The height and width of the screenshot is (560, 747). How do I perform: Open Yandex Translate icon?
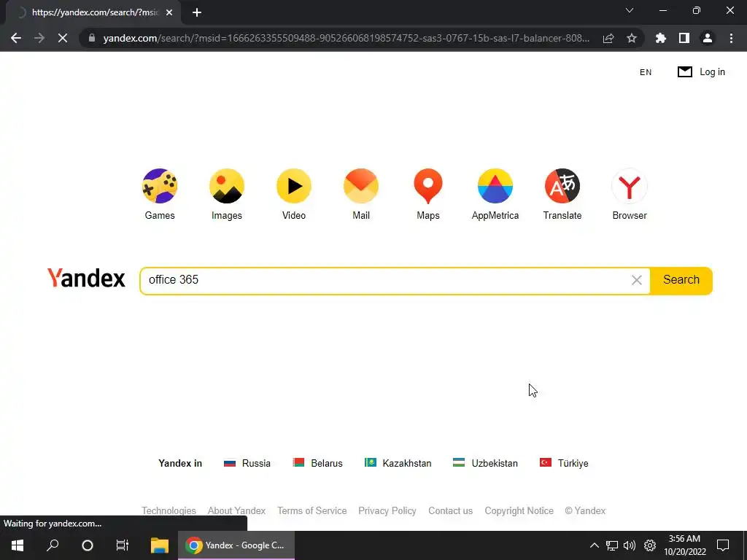coord(562,186)
